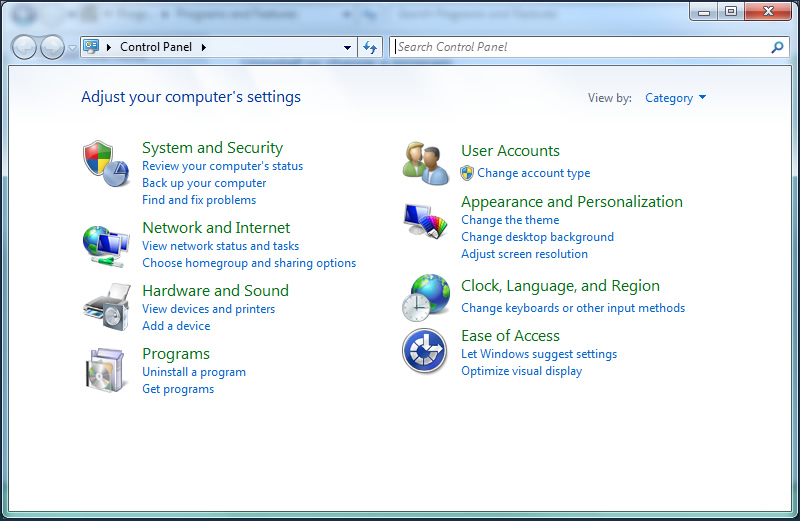Click Change desktop background

click(537, 237)
